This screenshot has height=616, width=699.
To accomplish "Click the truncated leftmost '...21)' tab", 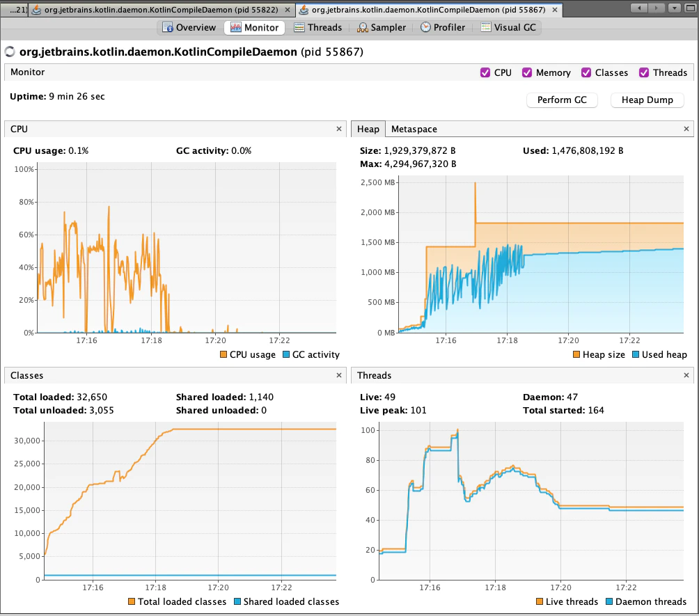I will (x=15, y=9).
